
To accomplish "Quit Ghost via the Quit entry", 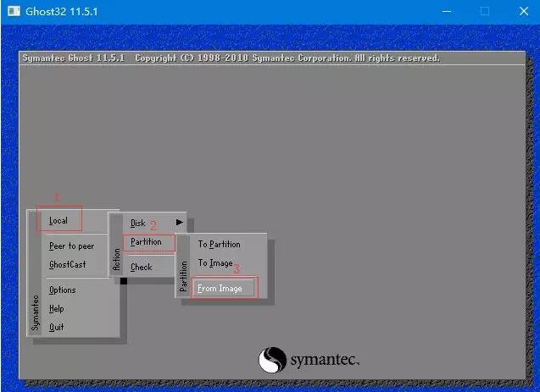I will click(57, 327).
